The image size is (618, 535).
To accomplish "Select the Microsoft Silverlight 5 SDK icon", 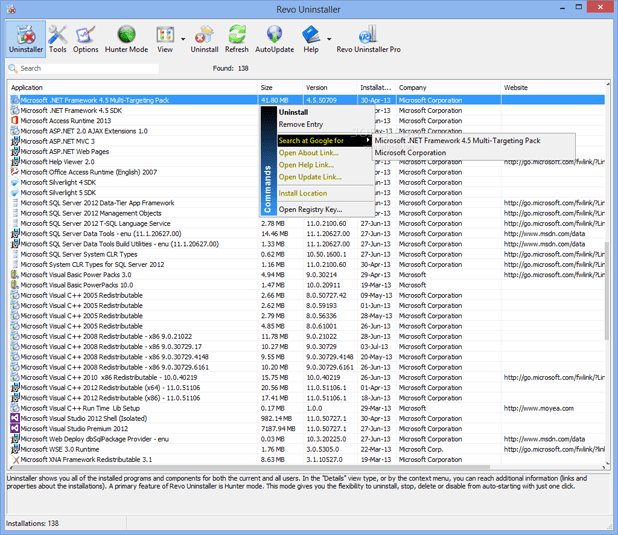I will [x=15, y=192].
